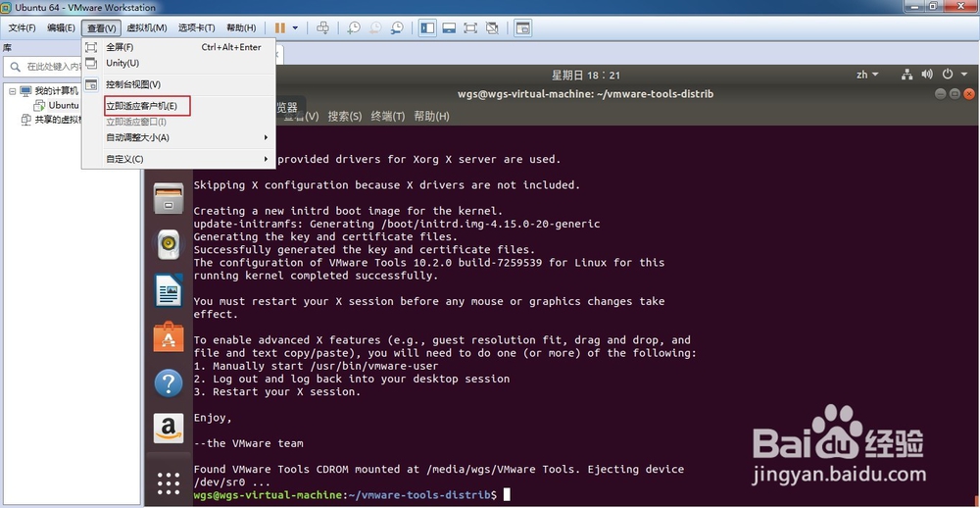Click the terminal prompt wgs@wgs-virtual-machine
Image resolution: width=980 pixels, height=508 pixels.
[x=269, y=495]
